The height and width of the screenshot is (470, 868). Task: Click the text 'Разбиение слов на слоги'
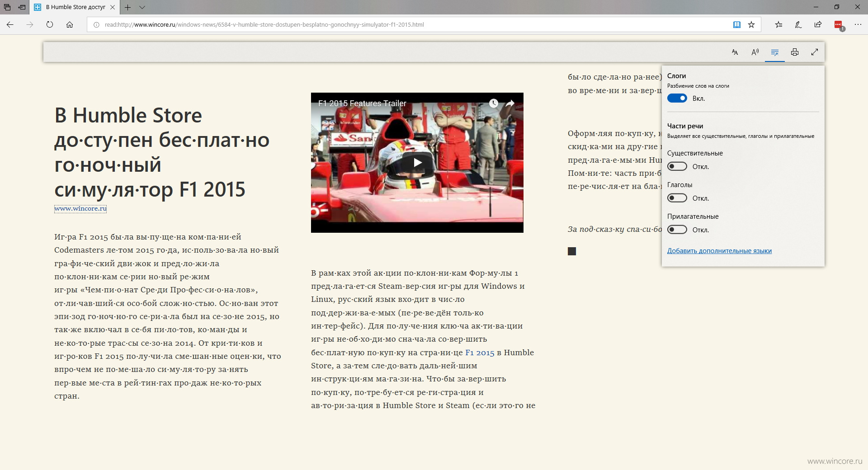pyautogui.click(x=698, y=86)
